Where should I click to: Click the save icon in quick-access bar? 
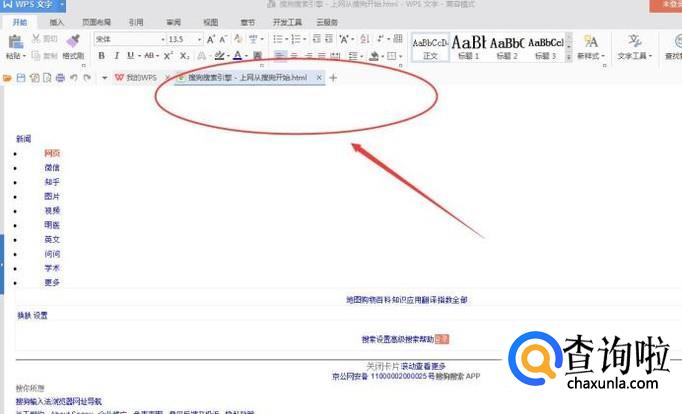(x=21, y=78)
